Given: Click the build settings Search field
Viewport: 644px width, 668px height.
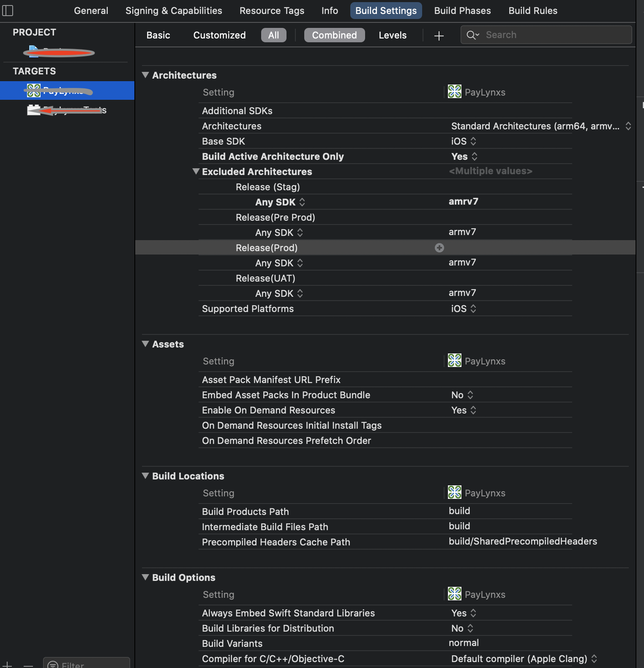Looking at the screenshot, I should pyautogui.click(x=546, y=35).
